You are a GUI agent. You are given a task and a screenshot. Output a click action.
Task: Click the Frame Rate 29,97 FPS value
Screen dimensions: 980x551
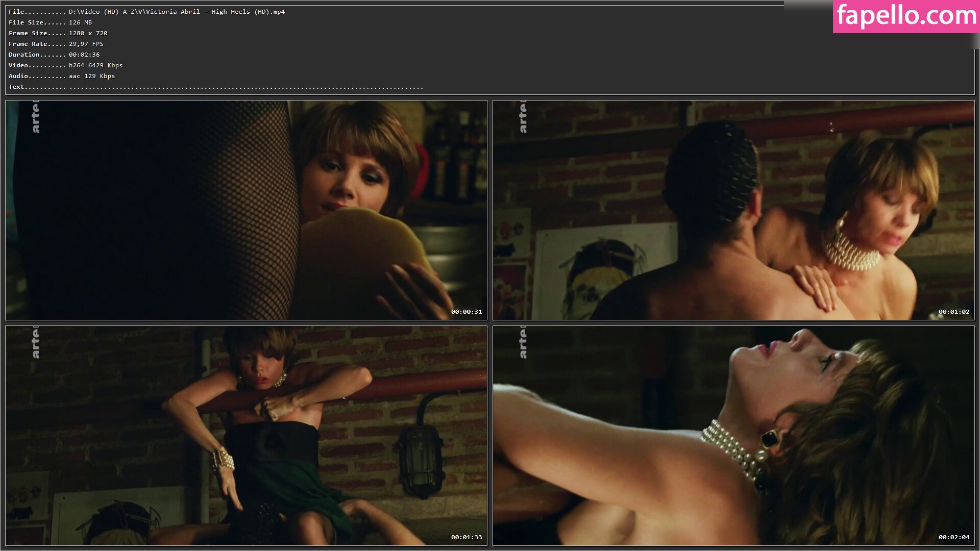click(x=86, y=44)
